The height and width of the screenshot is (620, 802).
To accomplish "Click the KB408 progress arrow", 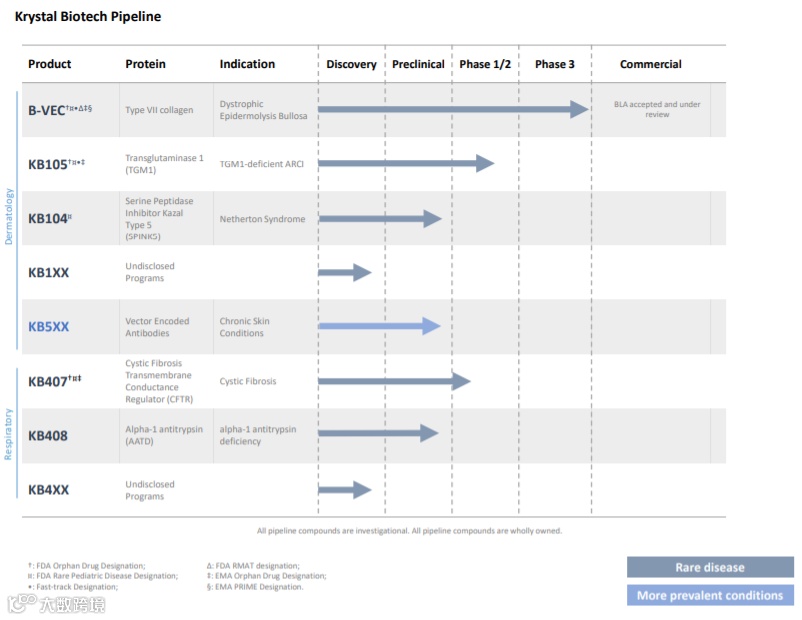I will 378,433.
